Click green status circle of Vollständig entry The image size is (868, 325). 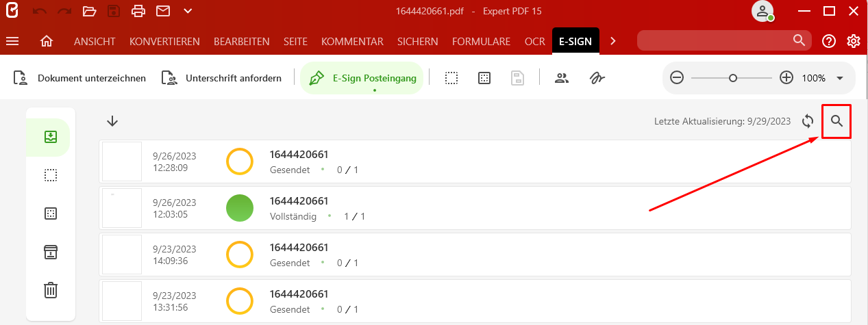[240, 208]
